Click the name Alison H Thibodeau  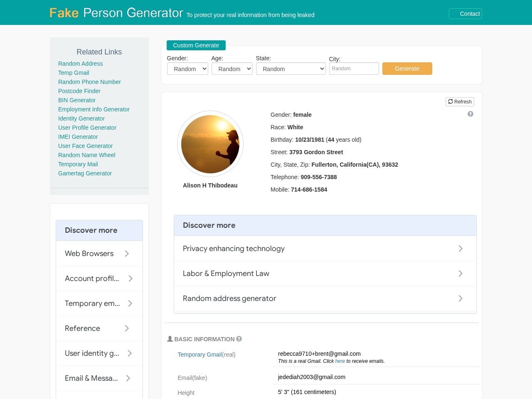pos(210,185)
